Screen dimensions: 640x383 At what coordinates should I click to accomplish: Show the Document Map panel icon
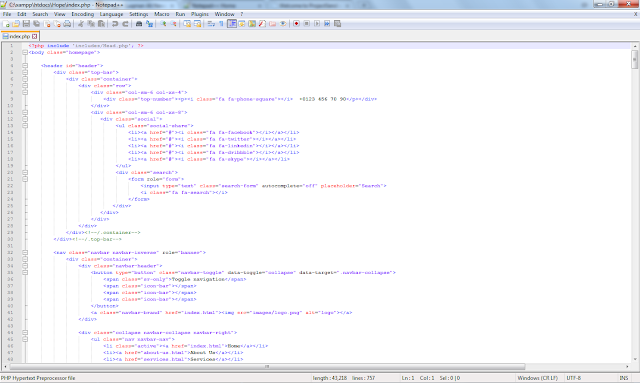coord(252,24)
